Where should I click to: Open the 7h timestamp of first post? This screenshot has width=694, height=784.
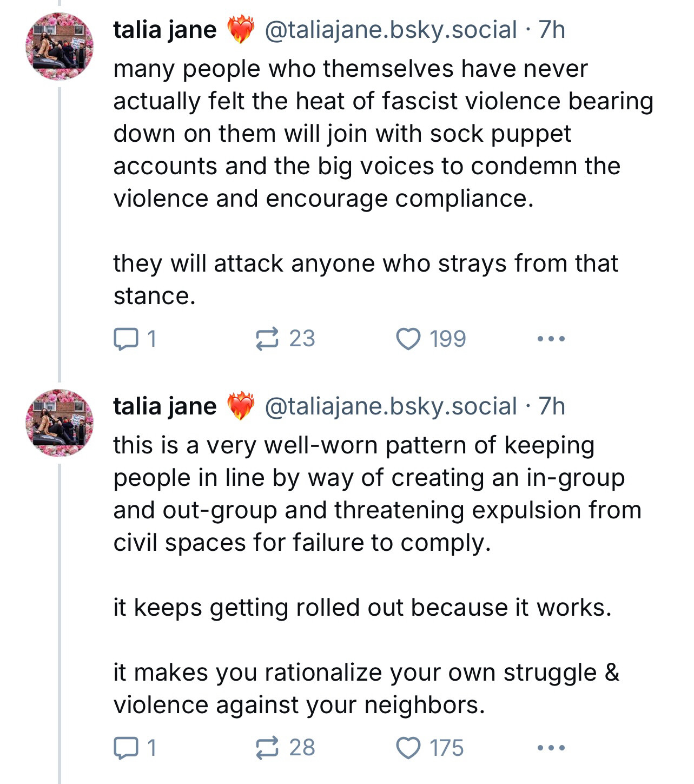[x=552, y=29]
